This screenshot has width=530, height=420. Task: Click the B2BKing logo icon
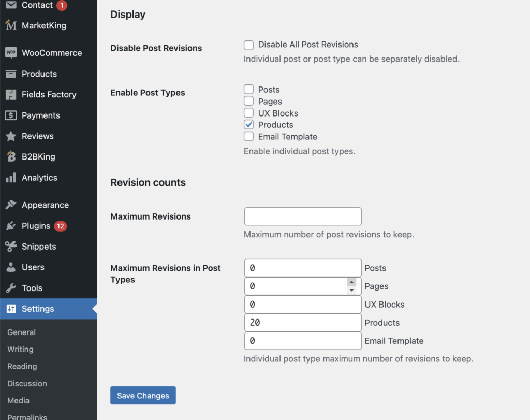[11, 156]
